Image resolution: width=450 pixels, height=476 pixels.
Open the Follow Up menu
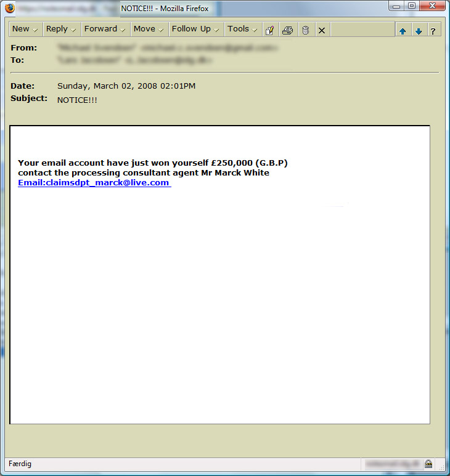[196, 29]
